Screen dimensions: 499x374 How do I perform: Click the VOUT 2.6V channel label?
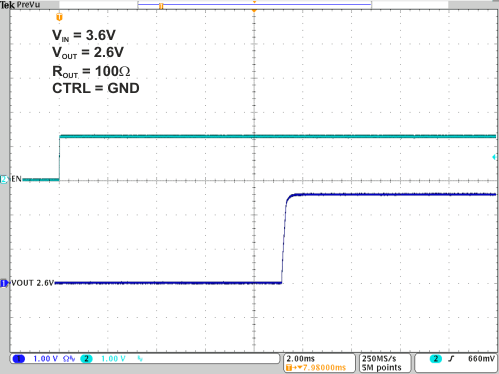33,283
